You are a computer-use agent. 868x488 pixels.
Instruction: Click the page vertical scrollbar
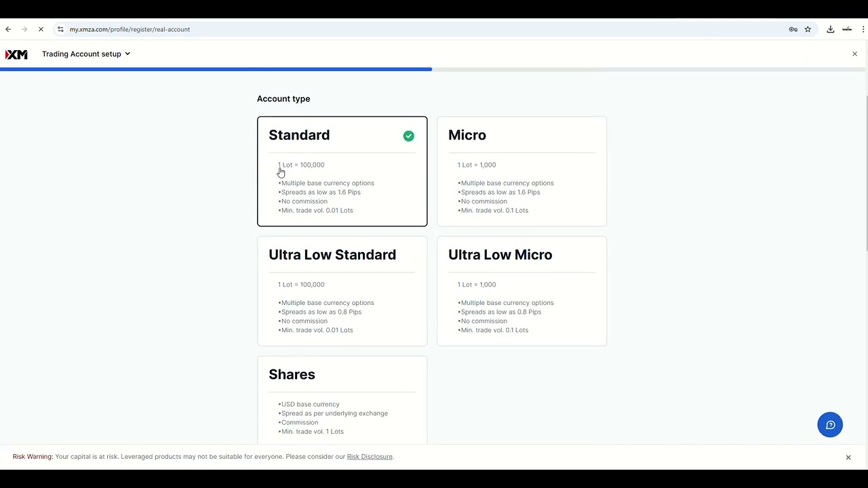pos(866,173)
